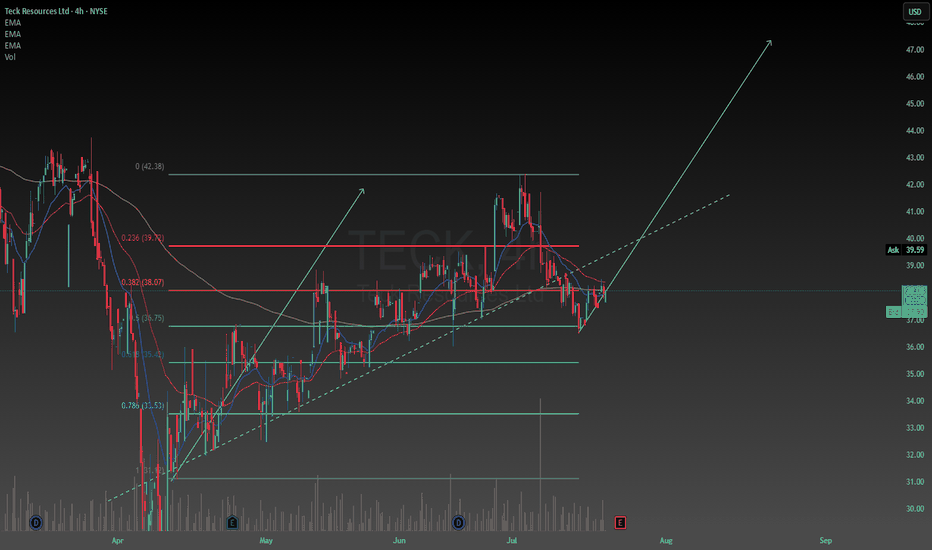Click the Ask 39.59 price tag

coord(906,250)
